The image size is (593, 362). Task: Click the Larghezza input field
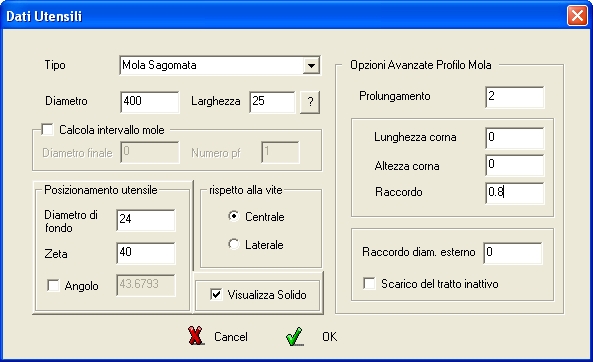click(272, 102)
